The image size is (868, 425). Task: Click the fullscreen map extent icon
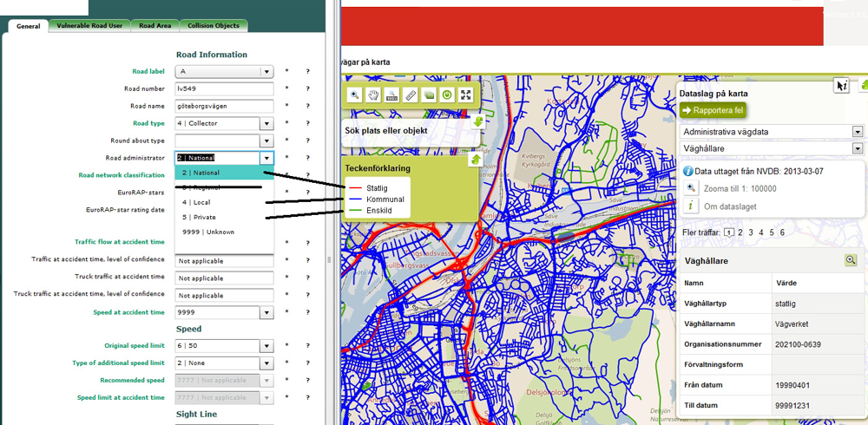(x=466, y=95)
